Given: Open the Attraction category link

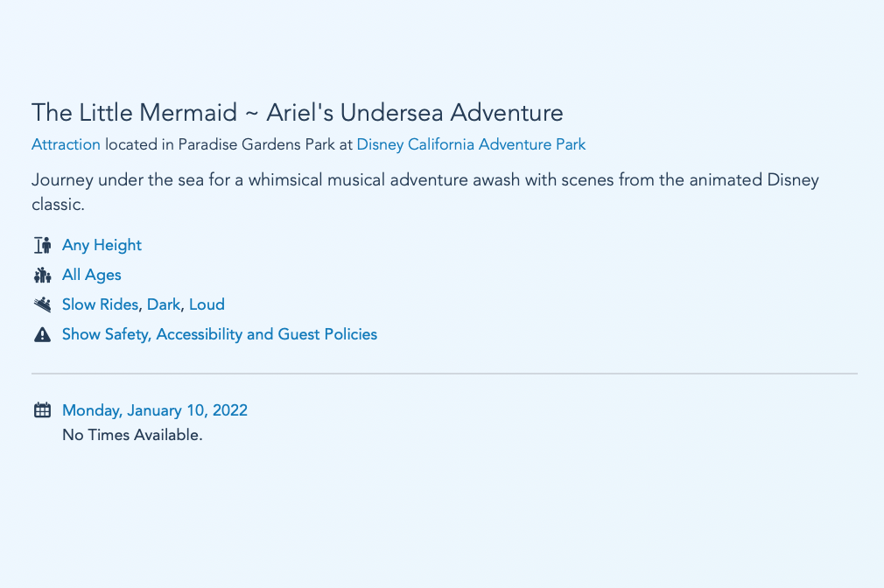Looking at the screenshot, I should click(x=66, y=144).
